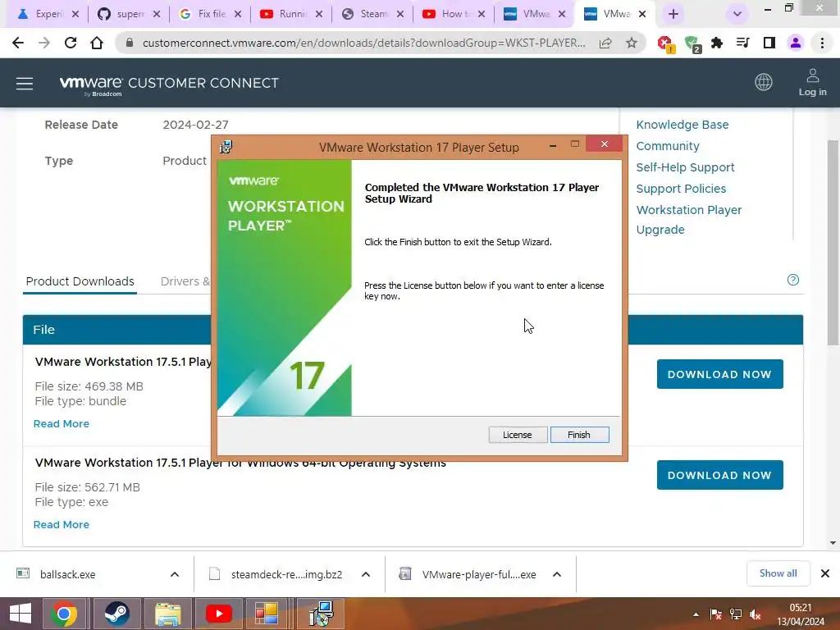Read More for bundle download
Image resolution: width=840 pixels, height=630 pixels.
(61, 424)
